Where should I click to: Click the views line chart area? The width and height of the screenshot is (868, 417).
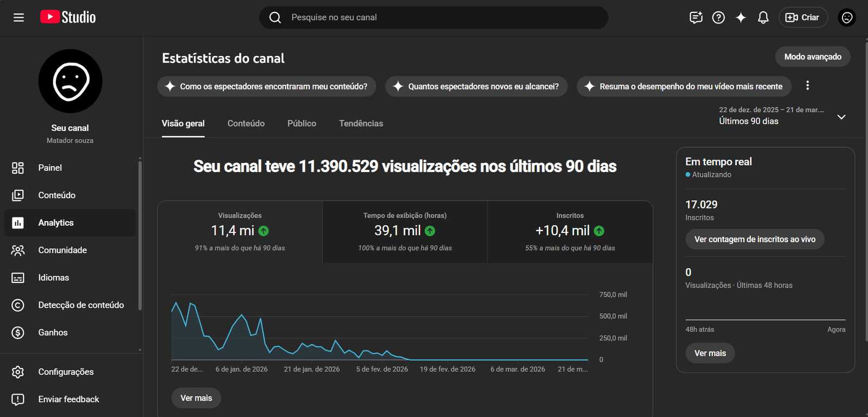click(x=380, y=327)
